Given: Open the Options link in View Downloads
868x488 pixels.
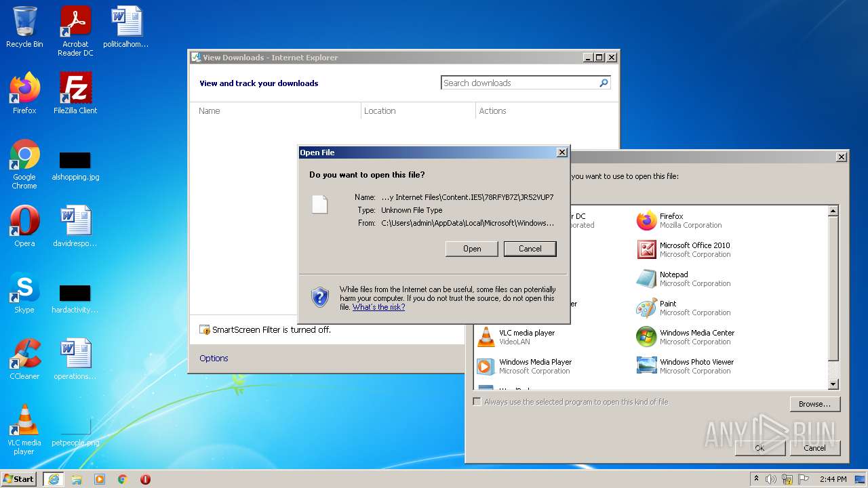Looking at the screenshot, I should (x=214, y=358).
